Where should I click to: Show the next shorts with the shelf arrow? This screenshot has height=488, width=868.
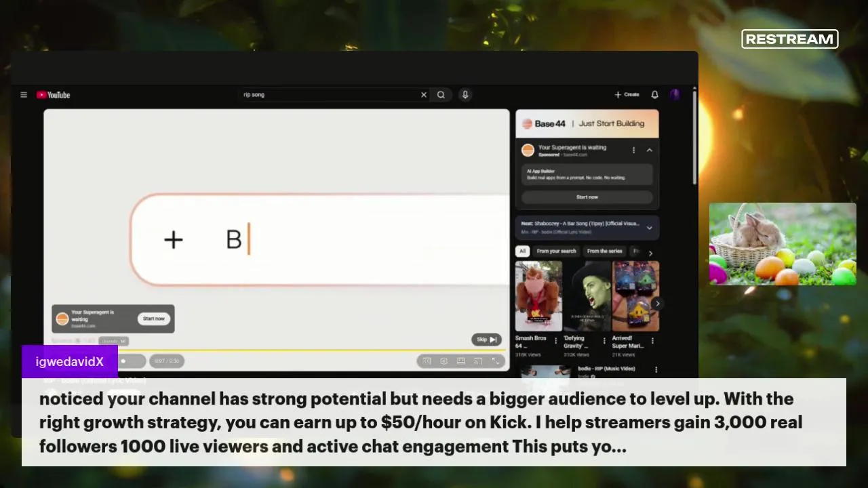[x=656, y=304]
